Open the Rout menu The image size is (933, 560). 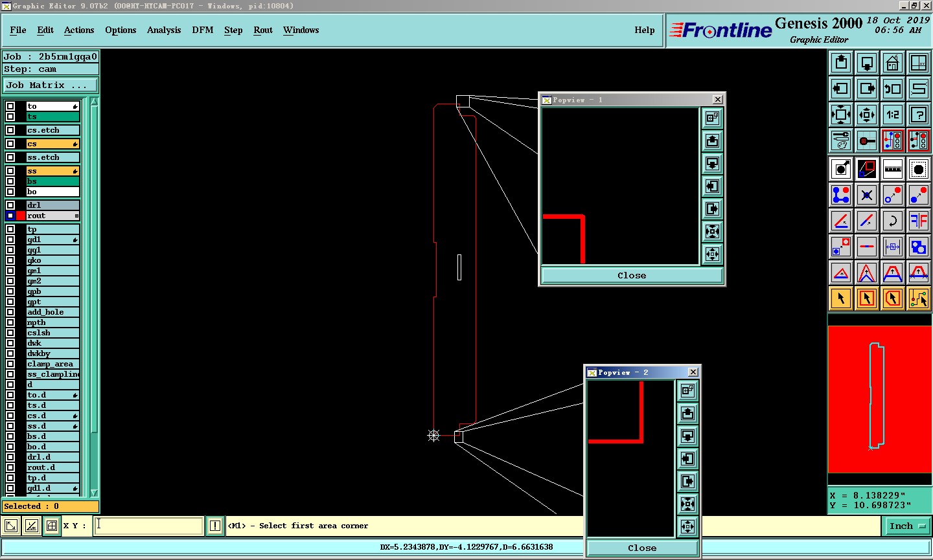pyautogui.click(x=263, y=30)
